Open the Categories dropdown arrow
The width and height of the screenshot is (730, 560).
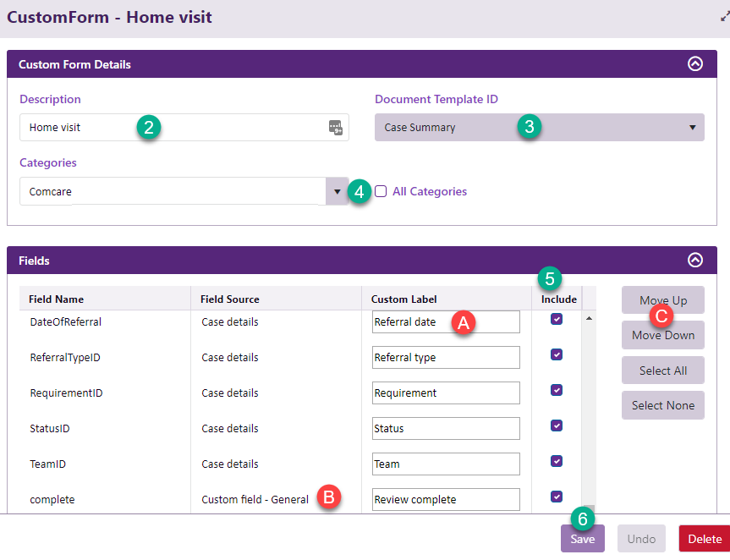pyautogui.click(x=338, y=191)
